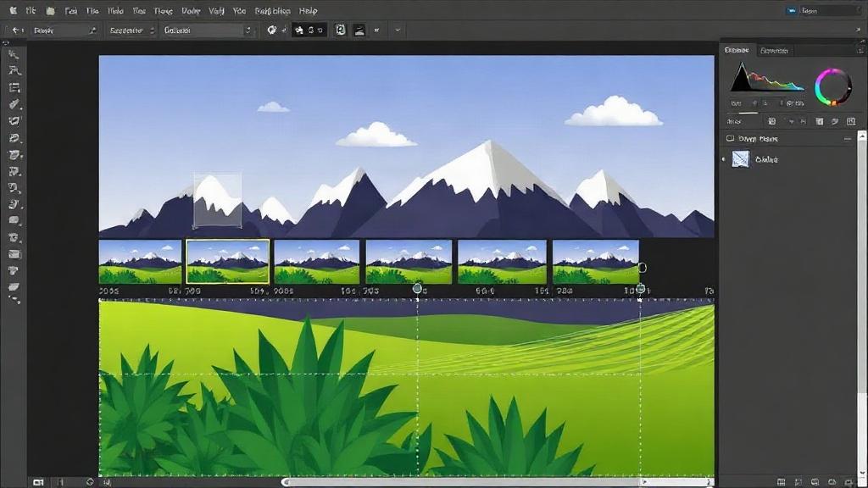
Task: Click the small x icon in the options bar
Action: tap(376, 30)
